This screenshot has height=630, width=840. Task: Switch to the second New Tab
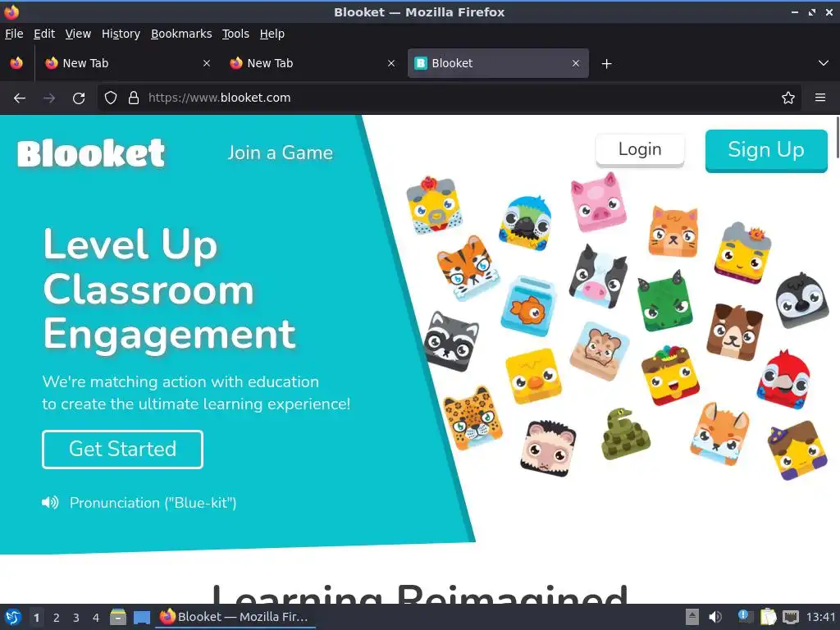coord(313,63)
